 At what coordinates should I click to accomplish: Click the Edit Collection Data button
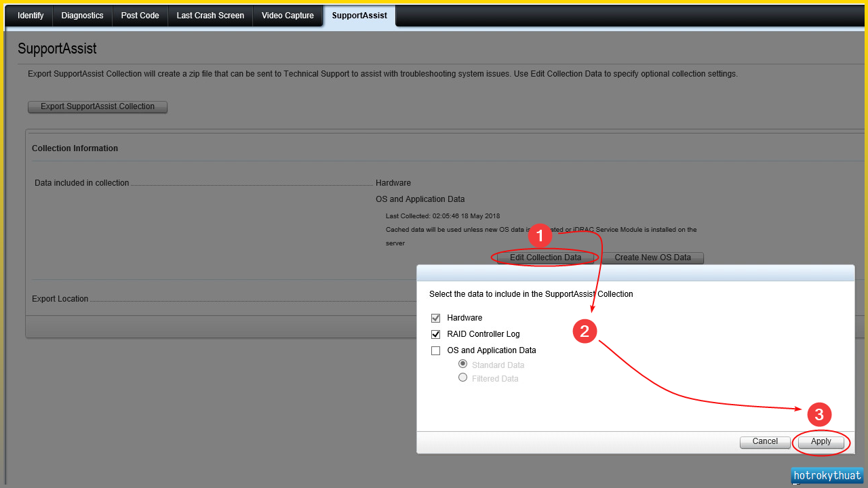point(545,258)
